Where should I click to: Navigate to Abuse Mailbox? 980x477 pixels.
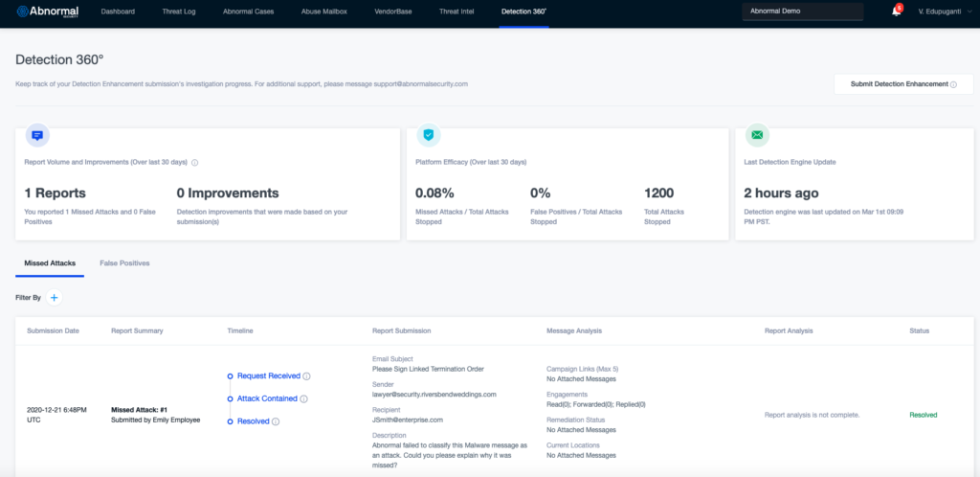click(x=323, y=11)
